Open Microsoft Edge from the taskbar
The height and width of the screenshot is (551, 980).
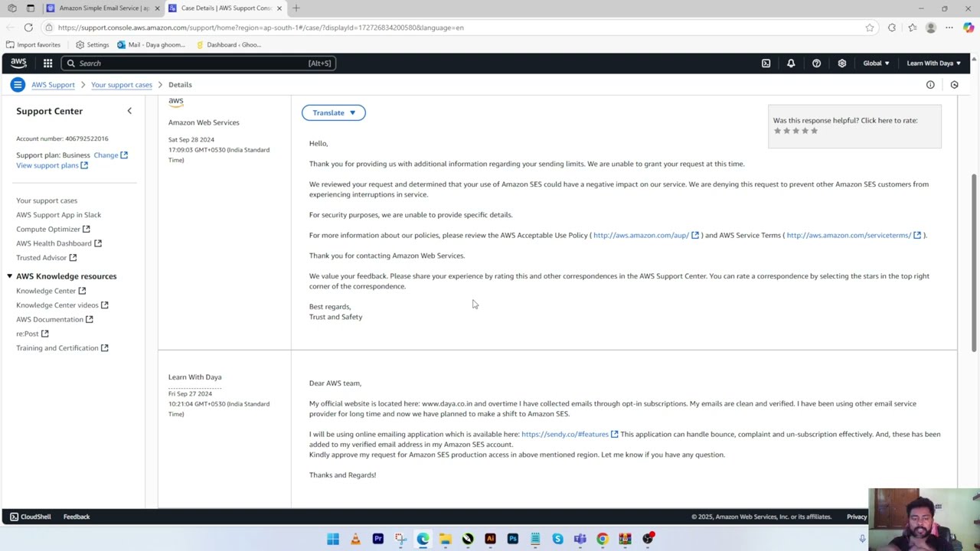pyautogui.click(x=423, y=539)
